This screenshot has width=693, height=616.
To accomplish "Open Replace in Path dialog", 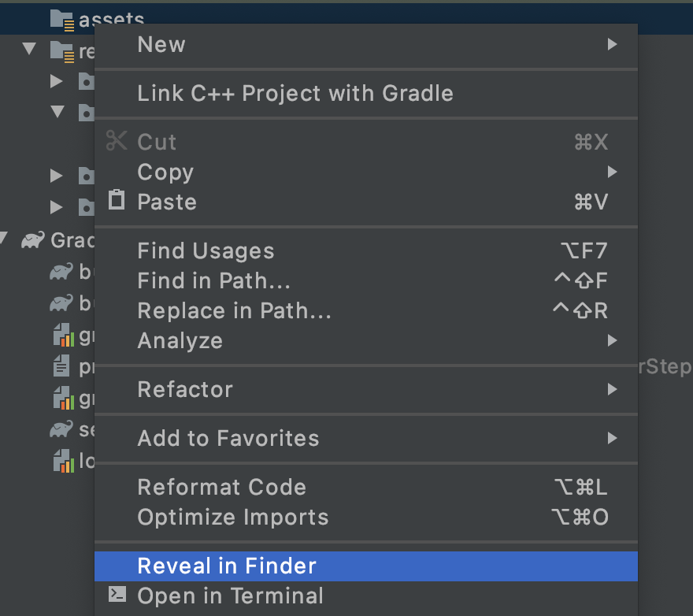I will [x=234, y=311].
